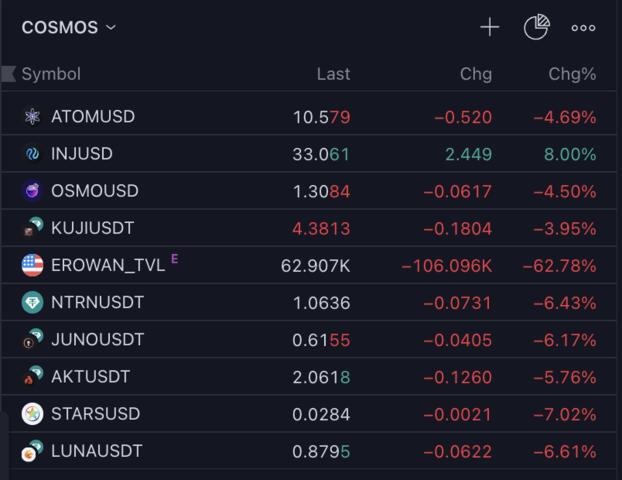
Task: Click the plus icon to add symbol
Action: [489, 28]
